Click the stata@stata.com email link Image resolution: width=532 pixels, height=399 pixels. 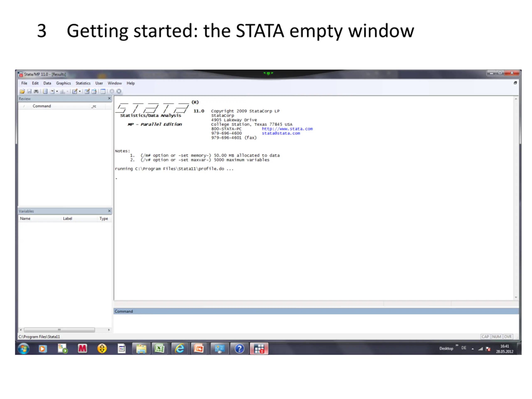pyautogui.click(x=281, y=133)
